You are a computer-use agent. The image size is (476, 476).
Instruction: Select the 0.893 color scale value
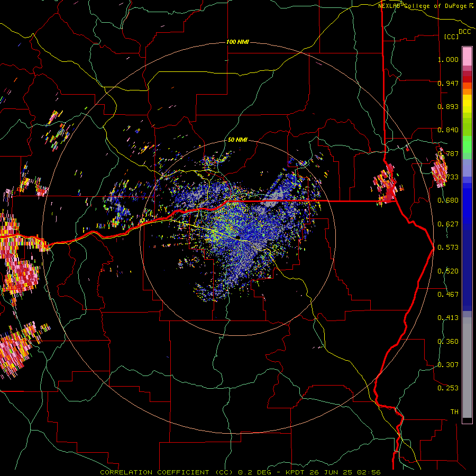[448, 106]
